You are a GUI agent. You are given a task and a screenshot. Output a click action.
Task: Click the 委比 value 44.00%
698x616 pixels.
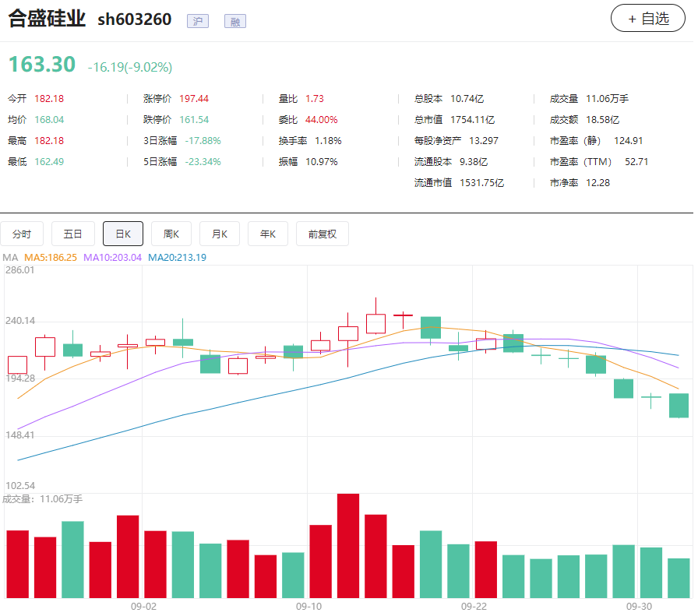322,120
